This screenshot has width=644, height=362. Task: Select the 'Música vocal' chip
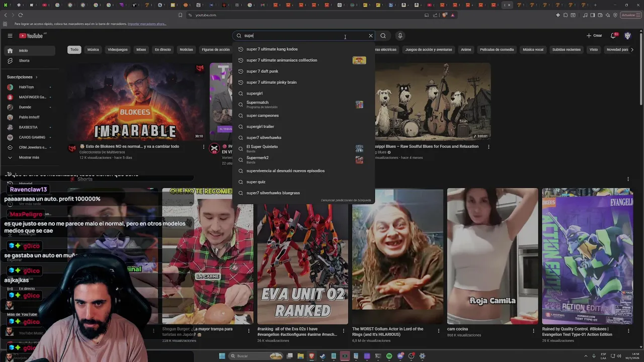(533, 50)
